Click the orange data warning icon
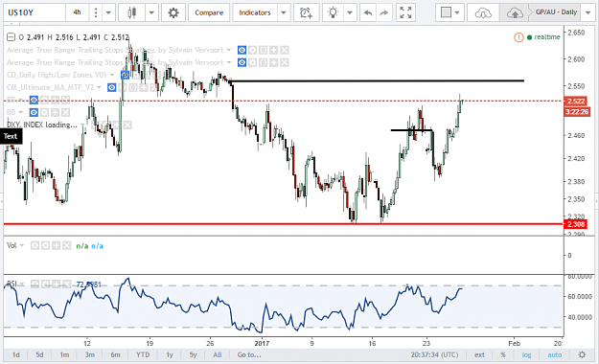The image size is (599, 364). tap(518, 37)
